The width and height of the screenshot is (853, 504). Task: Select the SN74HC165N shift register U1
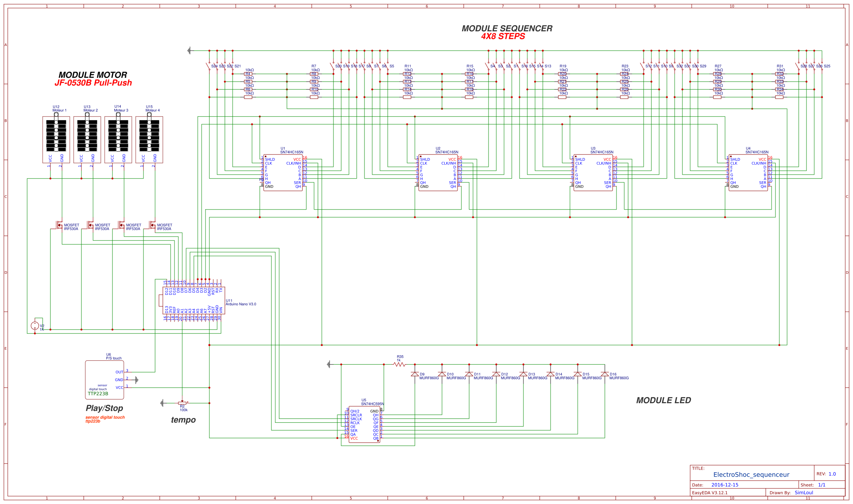(x=283, y=172)
